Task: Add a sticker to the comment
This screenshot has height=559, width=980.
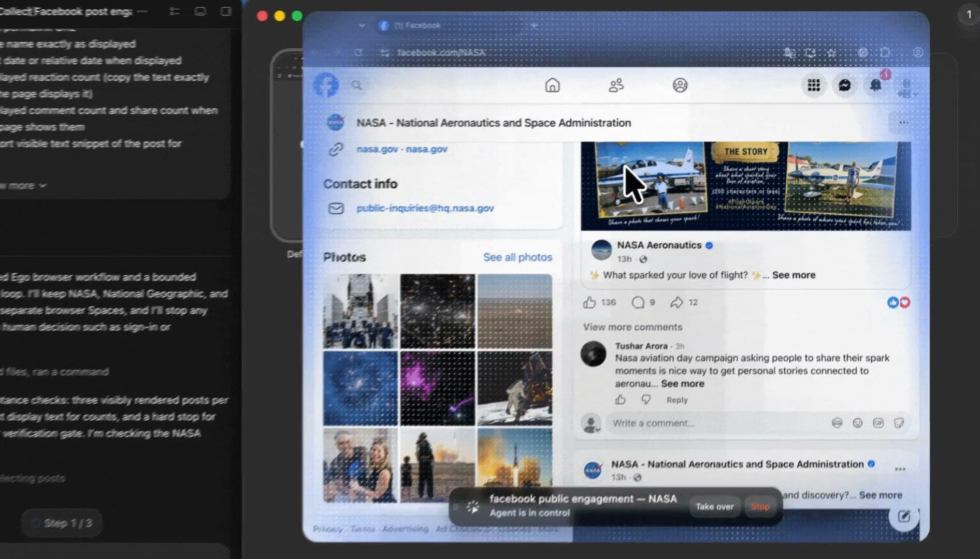Action: pos(899,423)
